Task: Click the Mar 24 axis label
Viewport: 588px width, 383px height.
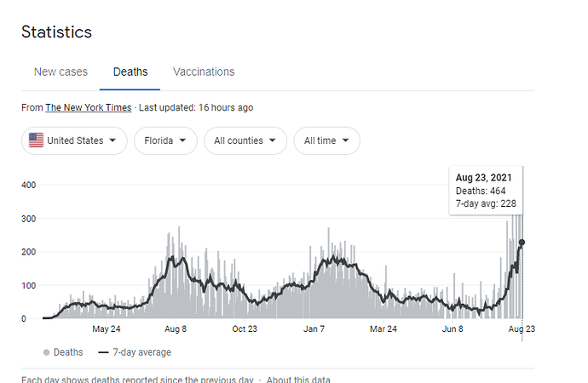Action: coord(383,329)
